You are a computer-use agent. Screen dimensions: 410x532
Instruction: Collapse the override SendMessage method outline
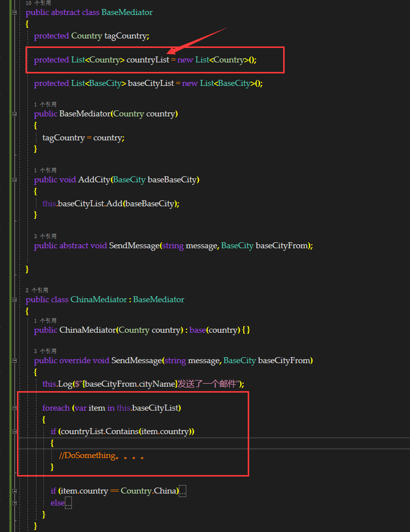tap(14, 361)
